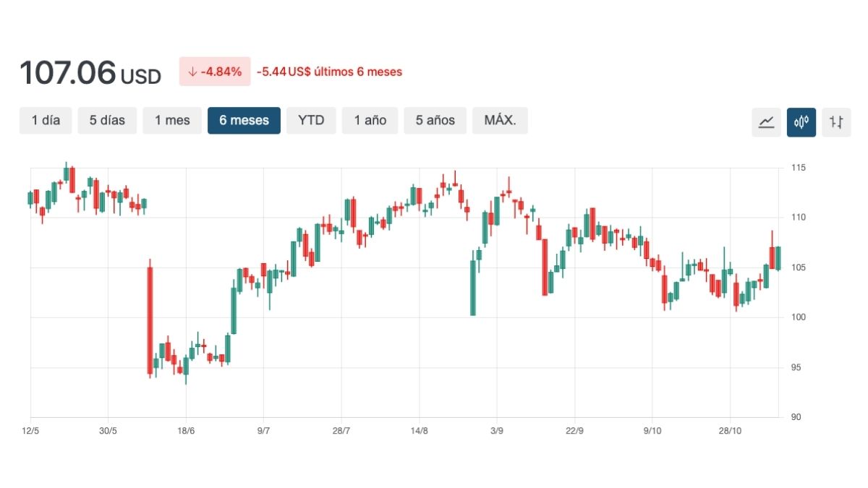Switch the chart to YTD

pos(311,121)
